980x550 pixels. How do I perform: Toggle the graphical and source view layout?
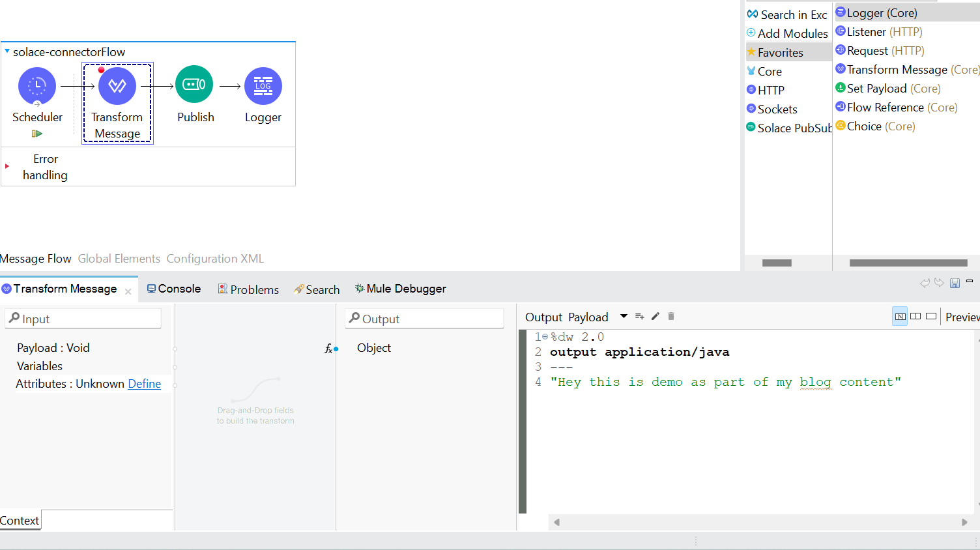(x=900, y=317)
